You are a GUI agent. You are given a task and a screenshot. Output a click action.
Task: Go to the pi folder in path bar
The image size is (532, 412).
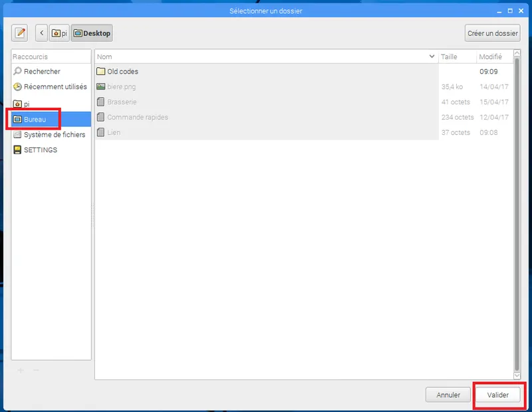click(x=60, y=33)
